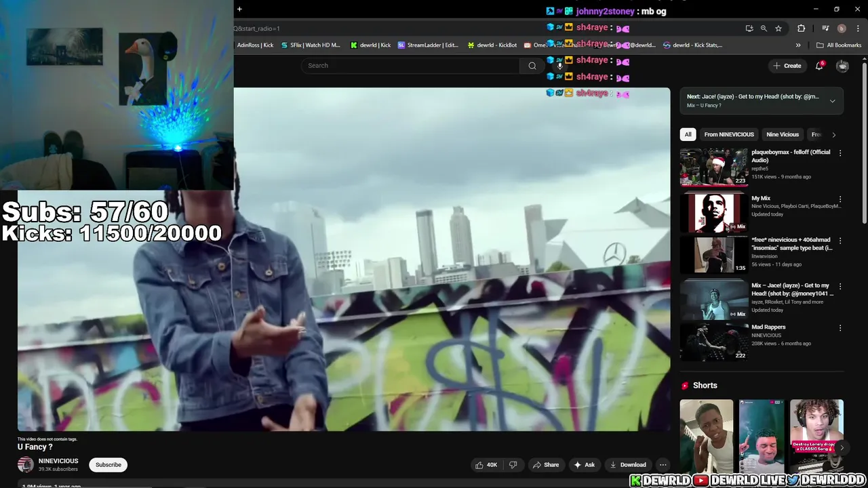
Task: Bookmark this page with the star icon
Action: pyautogui.click(x=778, y=28)
